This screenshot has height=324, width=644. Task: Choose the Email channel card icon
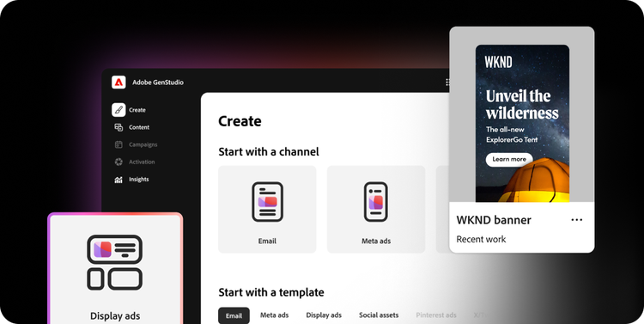coord(267,202)
